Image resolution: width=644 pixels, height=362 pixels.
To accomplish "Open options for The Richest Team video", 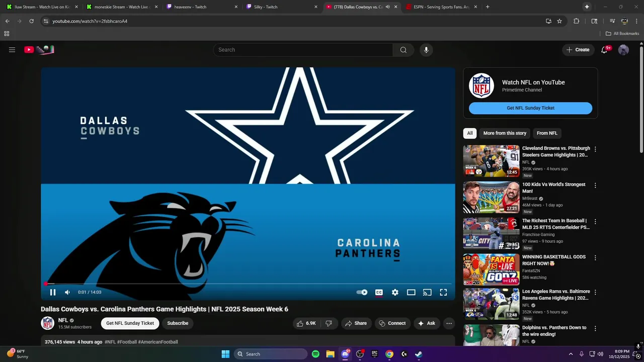I will click(595, 222).
